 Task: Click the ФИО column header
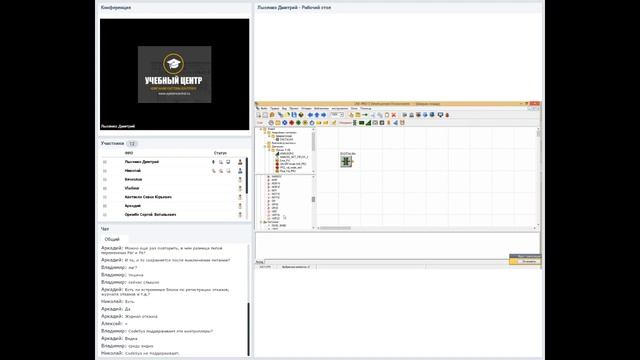pyautogui.click(x=129, y=153)
